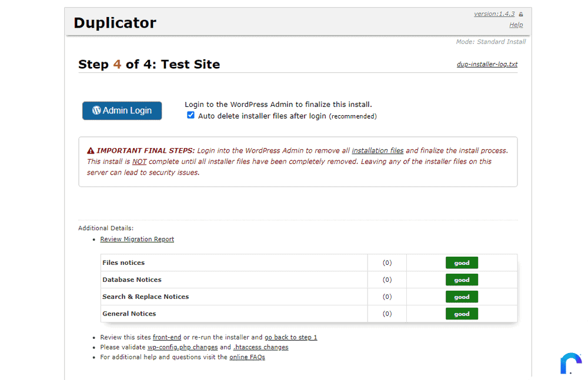588x380 pixels.
Task: Click the lock icon beside version
Action: pos(521,14)
